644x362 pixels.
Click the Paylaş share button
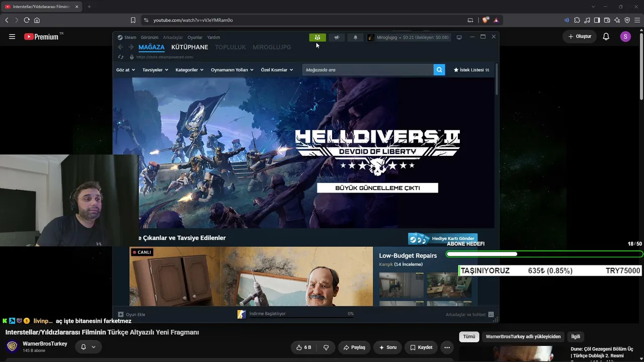click(x=354, y=347)
